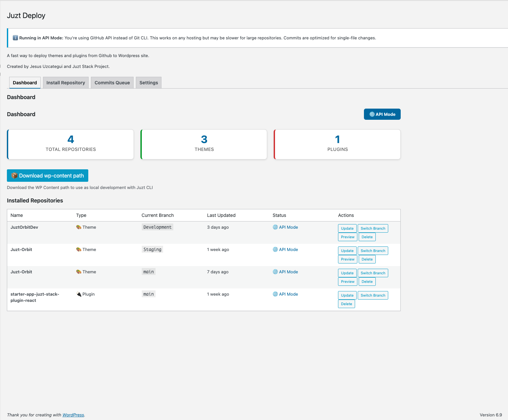The width and height of the screenshot is (508, 420).
Task: Click the Total Repositories count card
Action: pyautogui.click(x=71, y=144)
